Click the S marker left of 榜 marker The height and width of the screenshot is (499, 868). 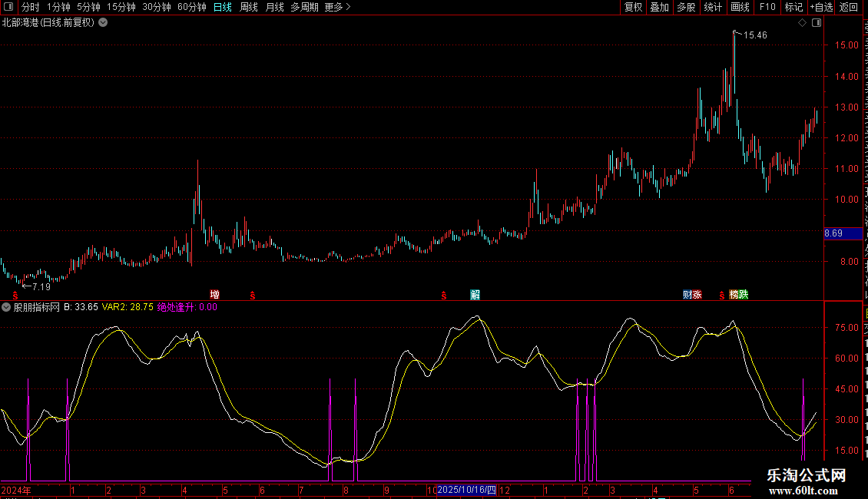pyautogui.click(x=721, y=296)
